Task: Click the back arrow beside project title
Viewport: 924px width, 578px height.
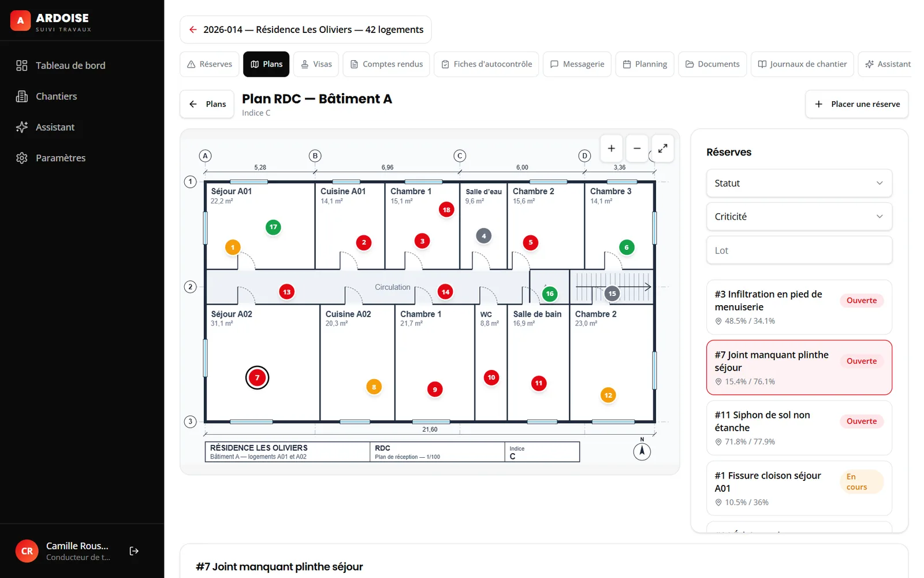Action: point(193,29)
